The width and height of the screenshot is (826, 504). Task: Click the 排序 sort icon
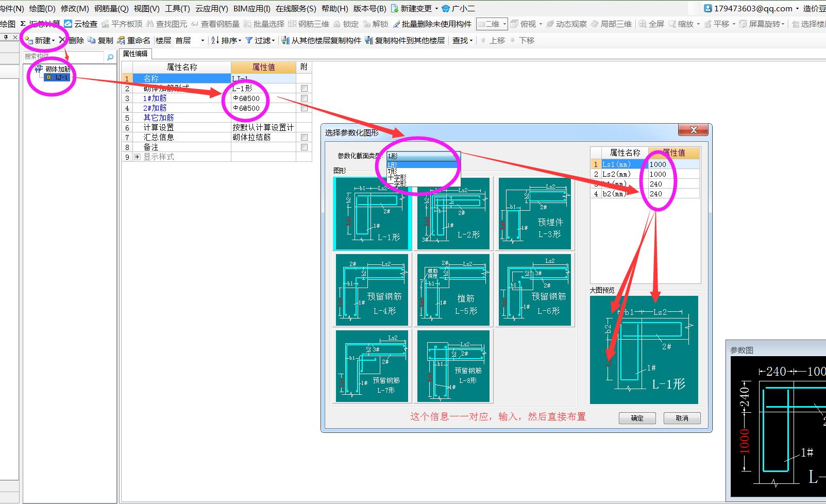coord(215,40)
